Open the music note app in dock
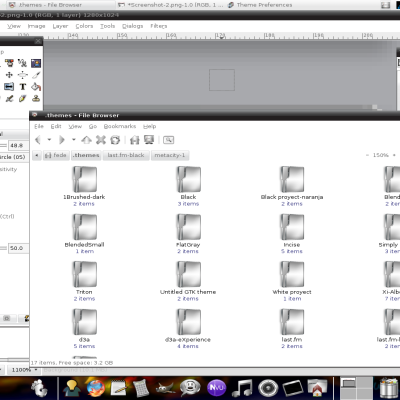Viewport: 400px width, 400px height. [242, 388]
